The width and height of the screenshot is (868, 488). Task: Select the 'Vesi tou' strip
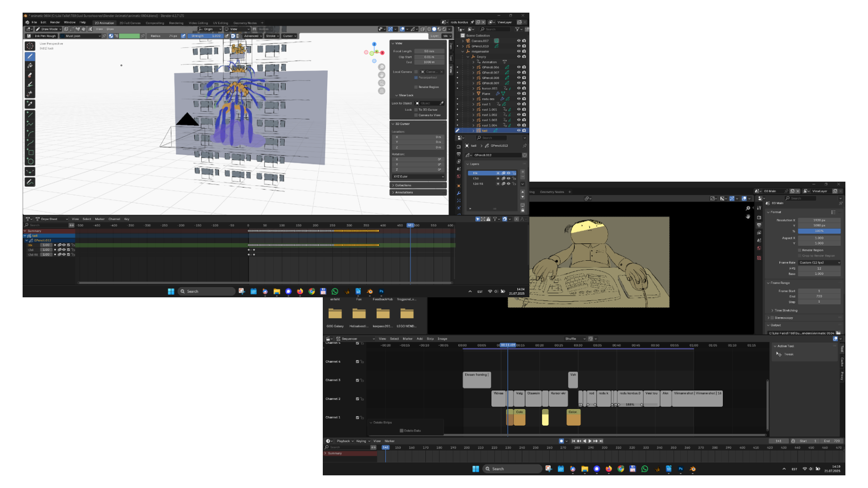point(651,399)
